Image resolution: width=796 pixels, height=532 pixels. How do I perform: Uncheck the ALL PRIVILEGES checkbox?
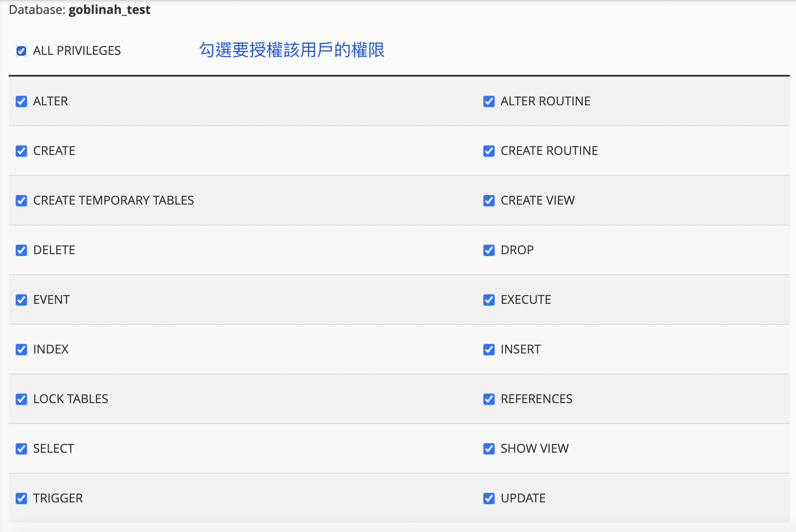point(21,51)
